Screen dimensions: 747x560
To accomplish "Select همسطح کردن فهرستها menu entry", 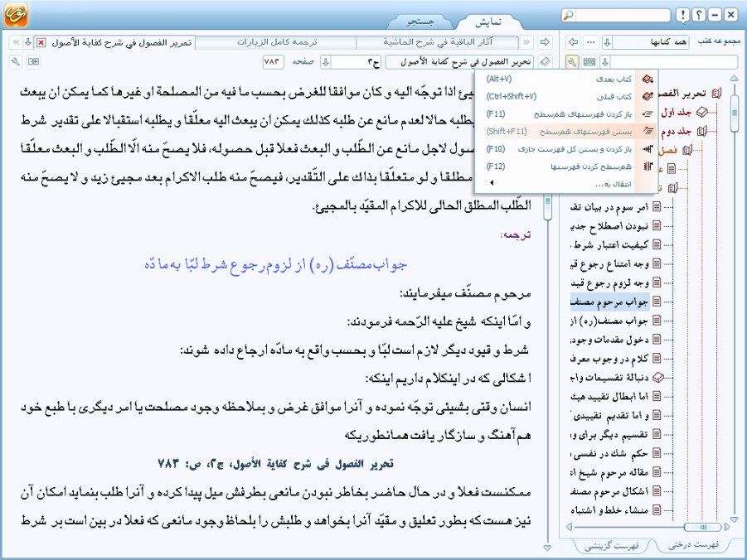I will coord(567,167).
